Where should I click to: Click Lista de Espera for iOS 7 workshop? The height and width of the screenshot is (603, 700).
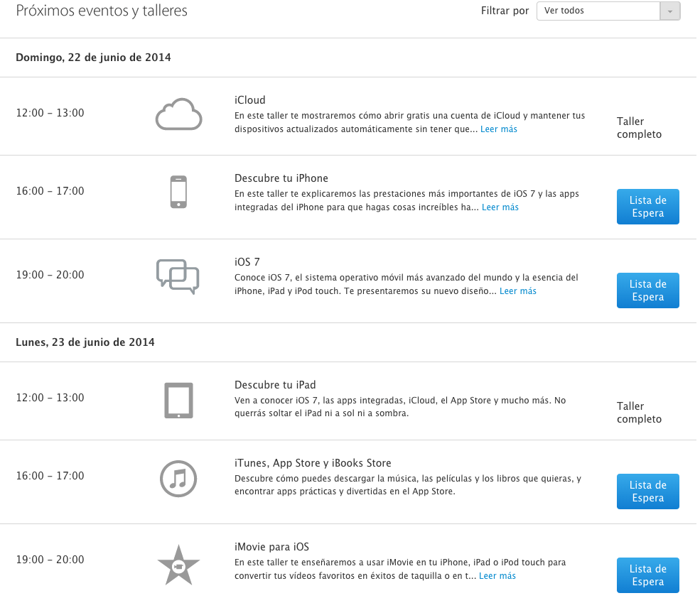tap(648, 290)
